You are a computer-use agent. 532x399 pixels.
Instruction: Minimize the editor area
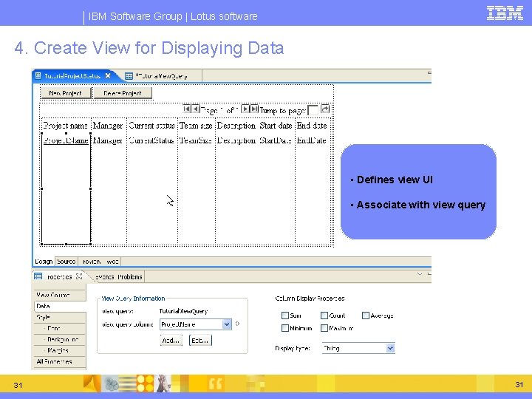click(429, 72)
